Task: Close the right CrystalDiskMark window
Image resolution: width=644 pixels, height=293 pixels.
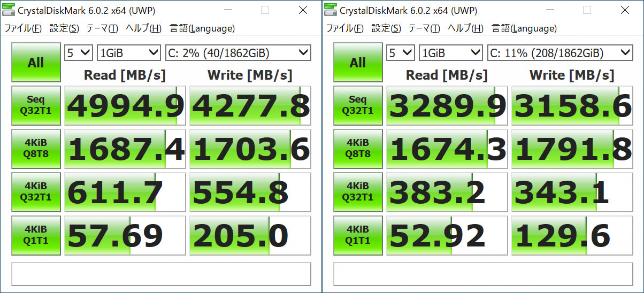Action: (625, 10)
